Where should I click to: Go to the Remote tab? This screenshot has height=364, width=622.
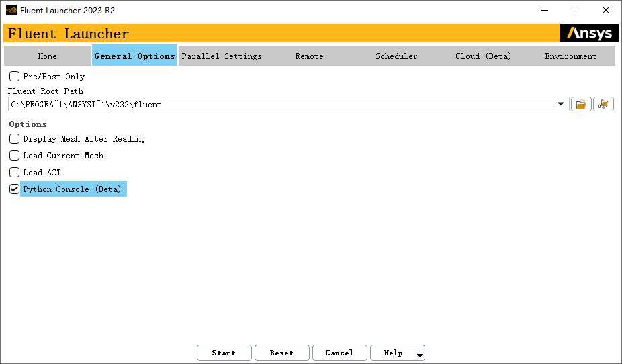[x=309, y=56]
